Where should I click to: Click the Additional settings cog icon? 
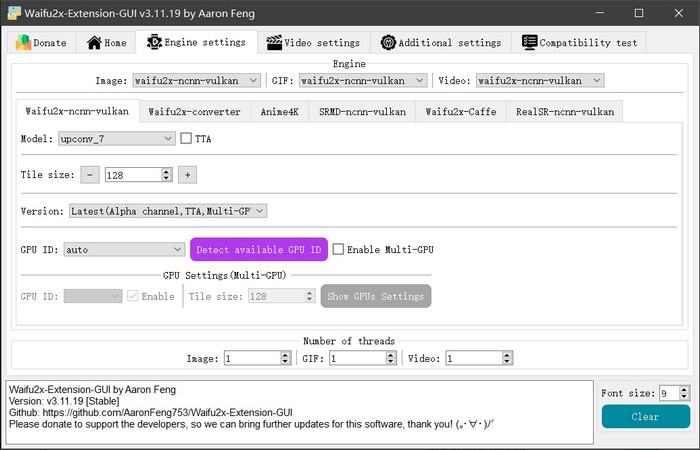(388, 42)
